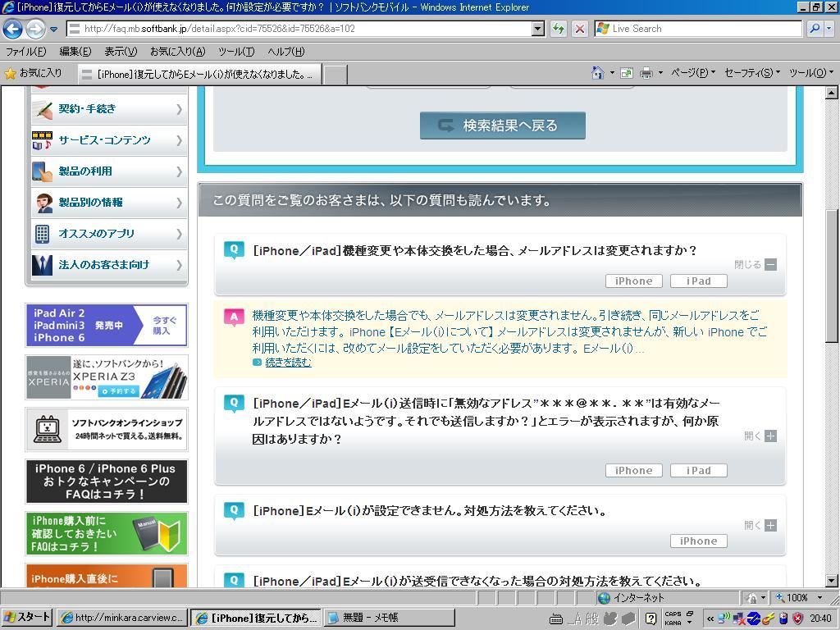Print the page with the printer icon

click(646, 73)
